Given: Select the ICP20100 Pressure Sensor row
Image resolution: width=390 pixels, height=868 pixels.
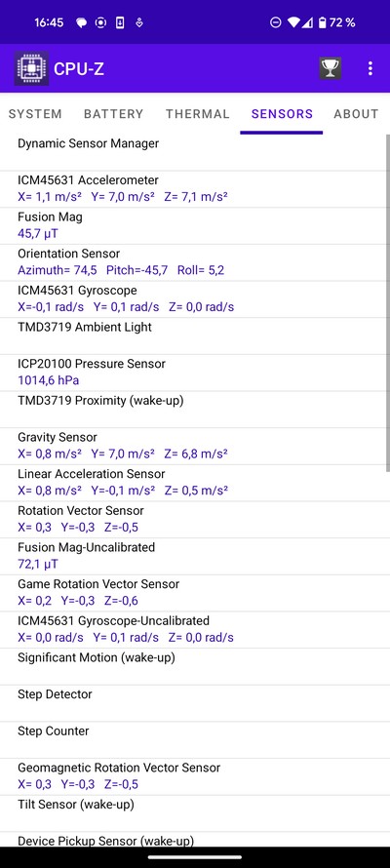Looking at the screenshot, I should (x=192, y=373).
